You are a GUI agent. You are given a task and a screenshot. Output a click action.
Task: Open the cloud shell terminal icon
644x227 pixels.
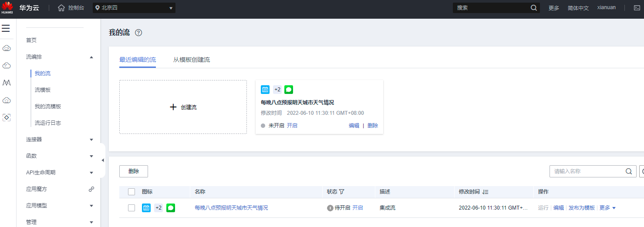coord(637,8)
